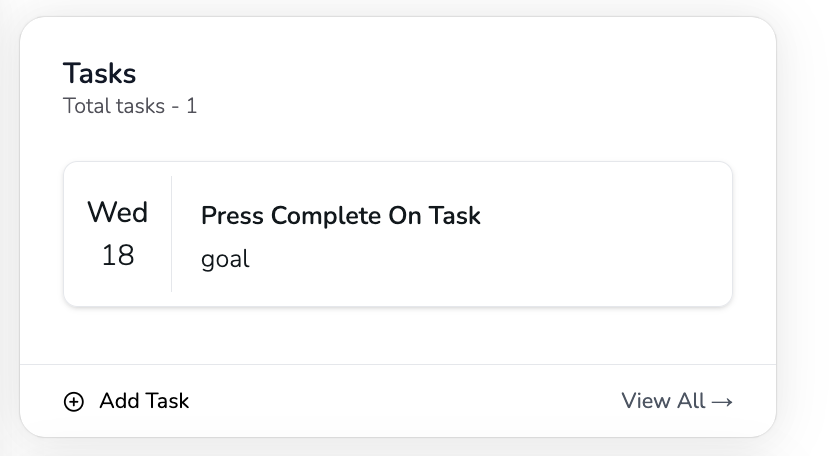Click the Total tasks - 1 subtitle

[130, 106]
